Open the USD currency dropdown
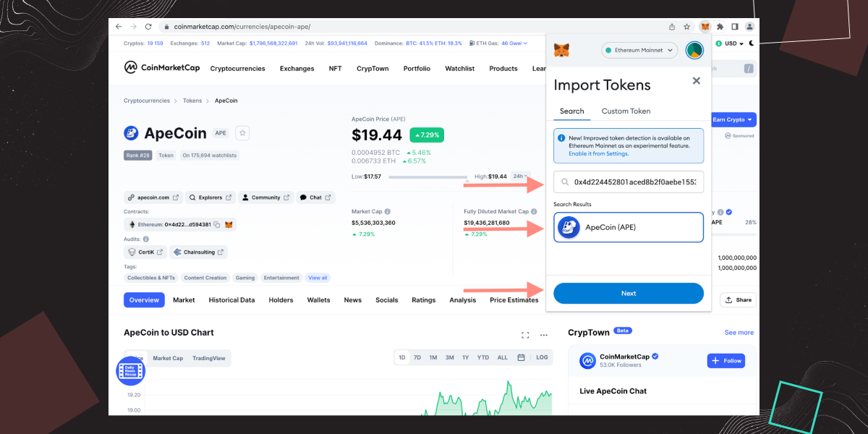 (729, 43)
